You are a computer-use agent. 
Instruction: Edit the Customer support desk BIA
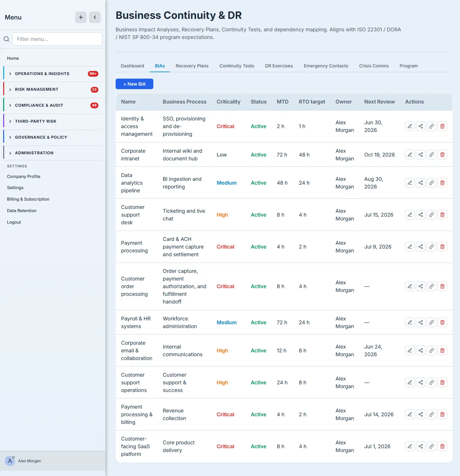(x=410, y=215)
